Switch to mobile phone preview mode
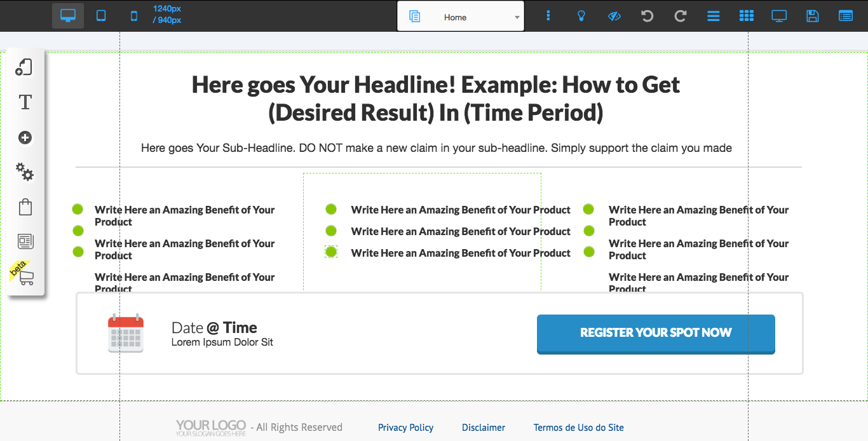Image resolution: width=868 pixels, height=441 pixels. pyautogui.click(x=133, y=16)
